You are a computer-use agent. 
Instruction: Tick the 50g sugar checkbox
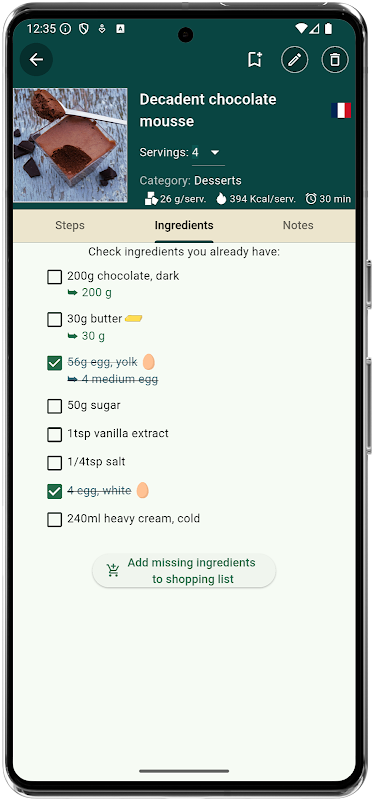pyautogui.click(x=55, y=407)
